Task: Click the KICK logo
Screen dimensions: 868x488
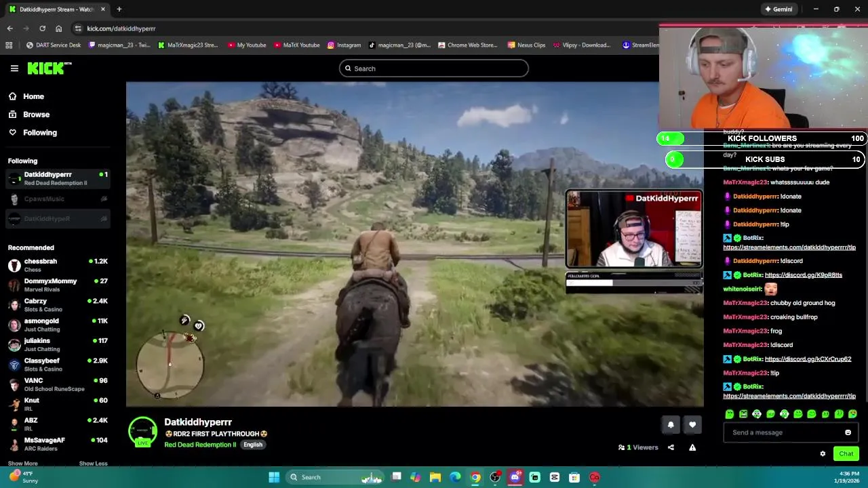Action: tap(49, 68)
